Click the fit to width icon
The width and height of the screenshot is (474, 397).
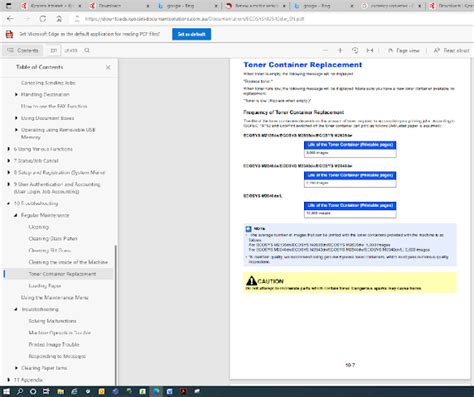pyautogui.click(x=370, y=50)
